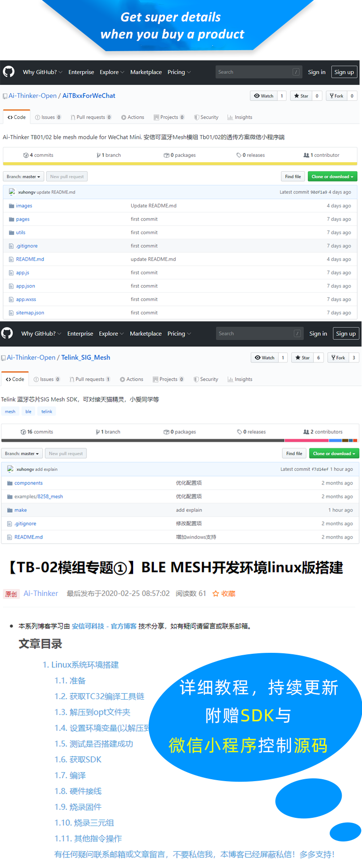Switch to Issues tab of AiTBxxForWeChat repo

[x=48, y=117]
